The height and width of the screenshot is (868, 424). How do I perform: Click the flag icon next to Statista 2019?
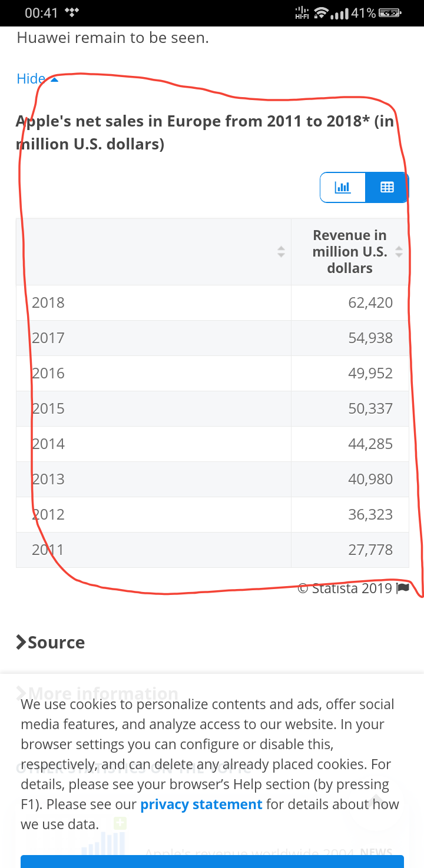coord(403,588)
